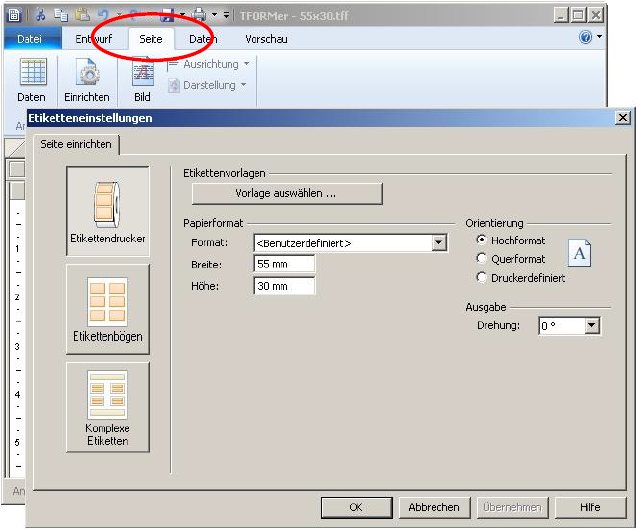Screen dimensions: 636x529
Task: Click the scissors cut icon
Action: (x=41, y=15)
